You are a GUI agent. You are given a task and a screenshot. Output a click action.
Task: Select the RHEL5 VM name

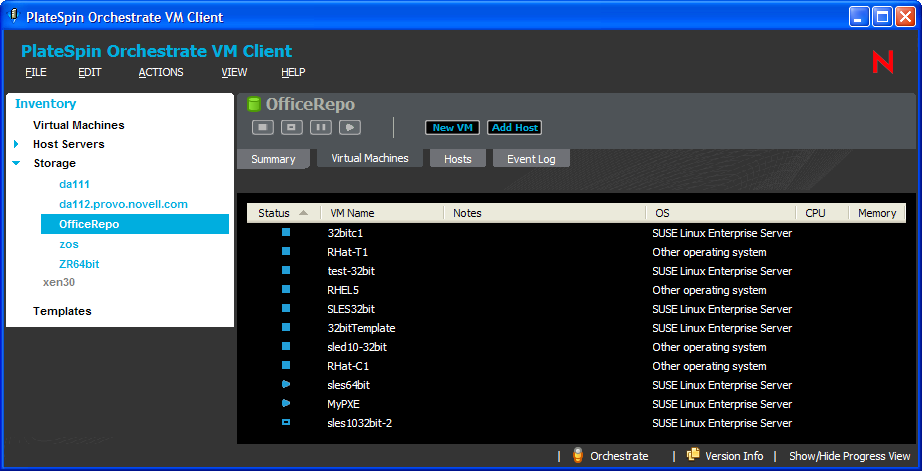coord(341,290)
